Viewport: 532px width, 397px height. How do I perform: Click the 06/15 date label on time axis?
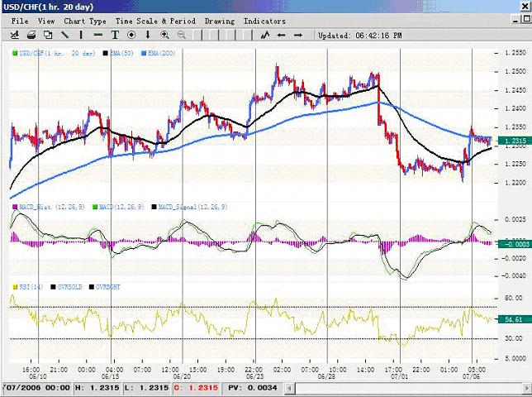(x=110, y=376)
